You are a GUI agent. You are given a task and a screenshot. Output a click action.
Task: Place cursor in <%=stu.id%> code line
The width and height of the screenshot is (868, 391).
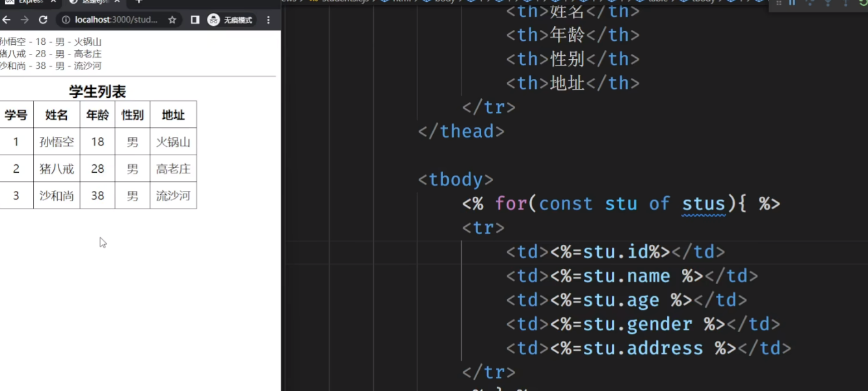pos(616,252)
